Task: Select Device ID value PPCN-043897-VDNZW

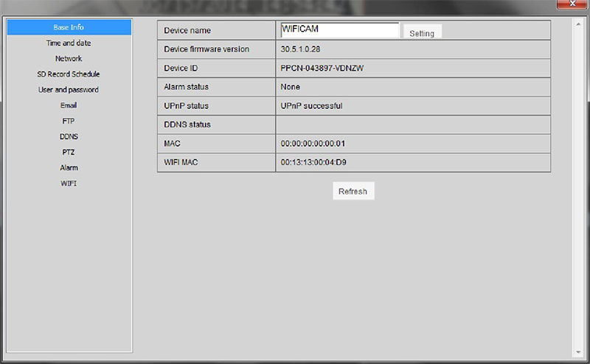Action: pyautogui.click(x=322, y=68)
